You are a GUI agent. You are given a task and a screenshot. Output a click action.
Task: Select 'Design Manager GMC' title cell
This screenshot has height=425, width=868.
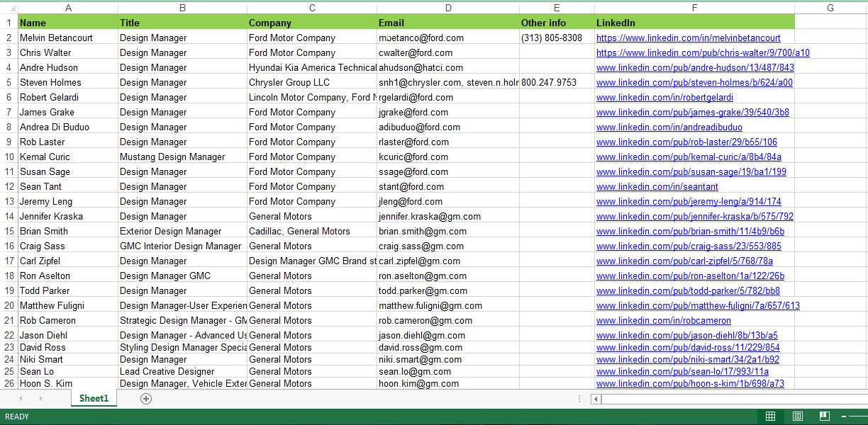pos(182,276)
